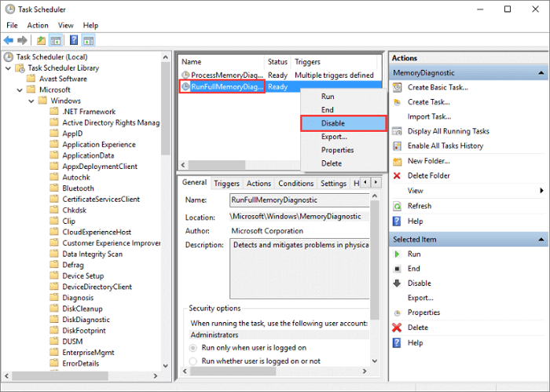
Task: Select 'Run whether user is logged on or not'
Action: pyautogui.click(x=193, y=361)
